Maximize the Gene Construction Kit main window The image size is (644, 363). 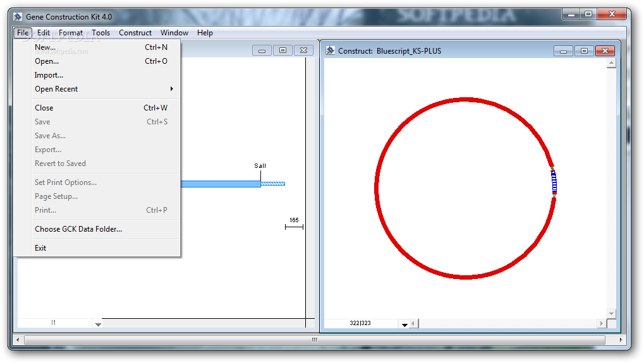[588, 15]
